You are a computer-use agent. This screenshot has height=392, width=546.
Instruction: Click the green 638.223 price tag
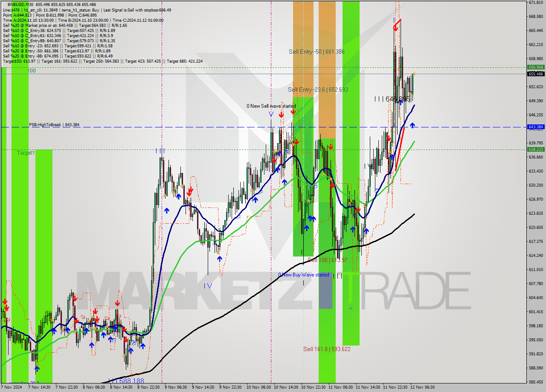[536, 150]
